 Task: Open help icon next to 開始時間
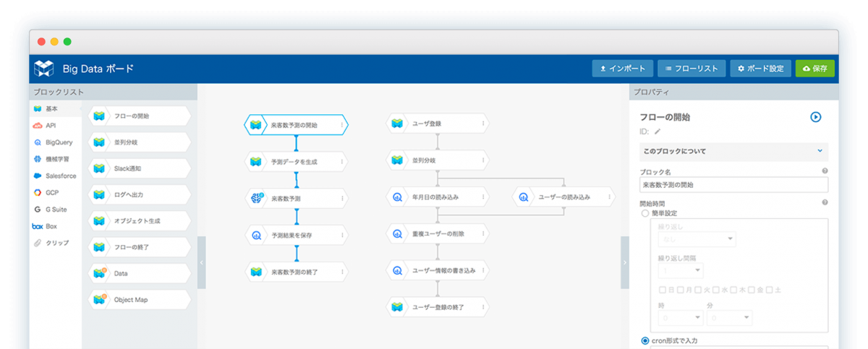825,202
